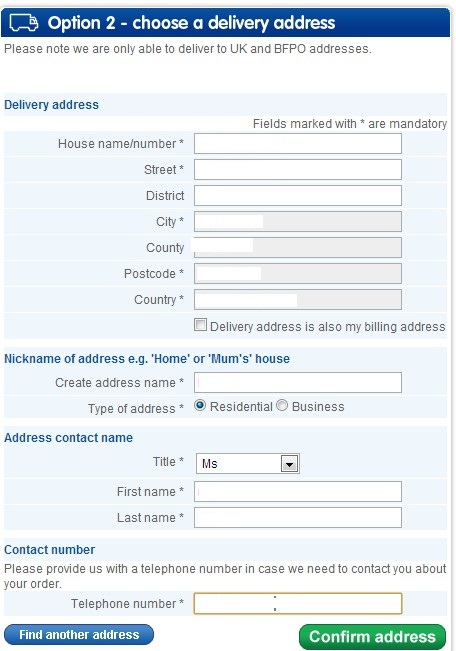Open the Title dropdown arrow

pyautogui.click(x=289, y=464)
